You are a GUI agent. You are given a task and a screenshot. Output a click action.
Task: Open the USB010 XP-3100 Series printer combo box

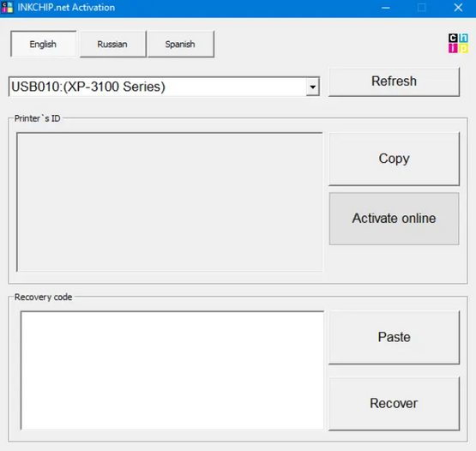[x=164, y=87]
